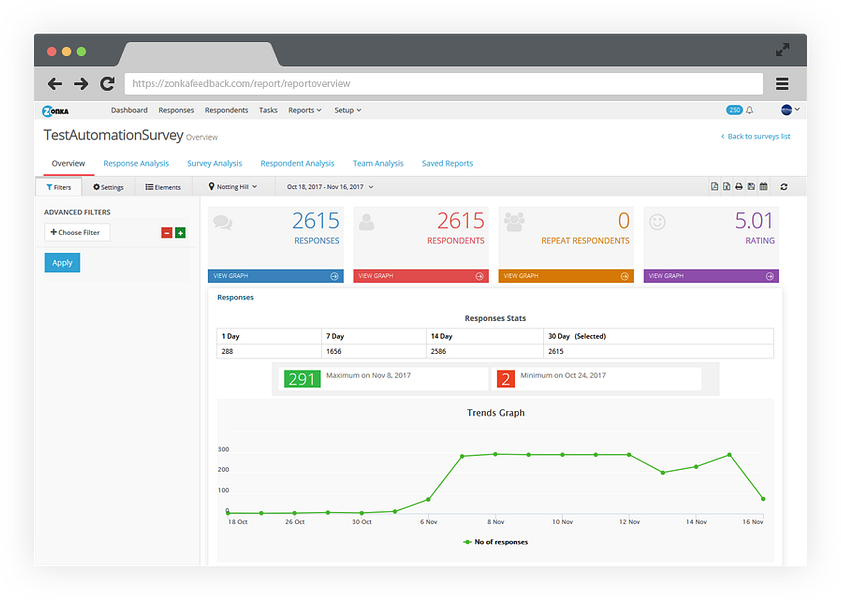Open the browser hamburger menu
Image resolution: width=841 pixels, height=600 pixels.
pyautogui.click(x=782, y=84)
